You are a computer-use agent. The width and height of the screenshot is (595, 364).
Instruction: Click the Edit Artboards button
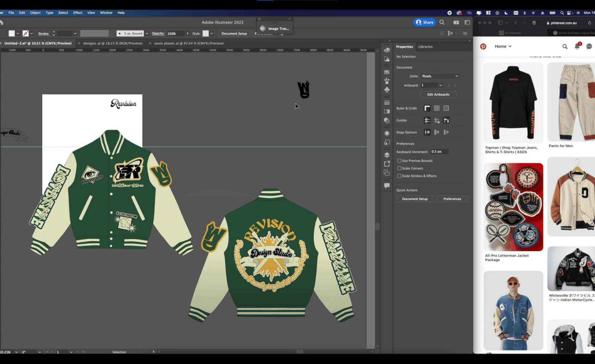click(x=438, y=94)
